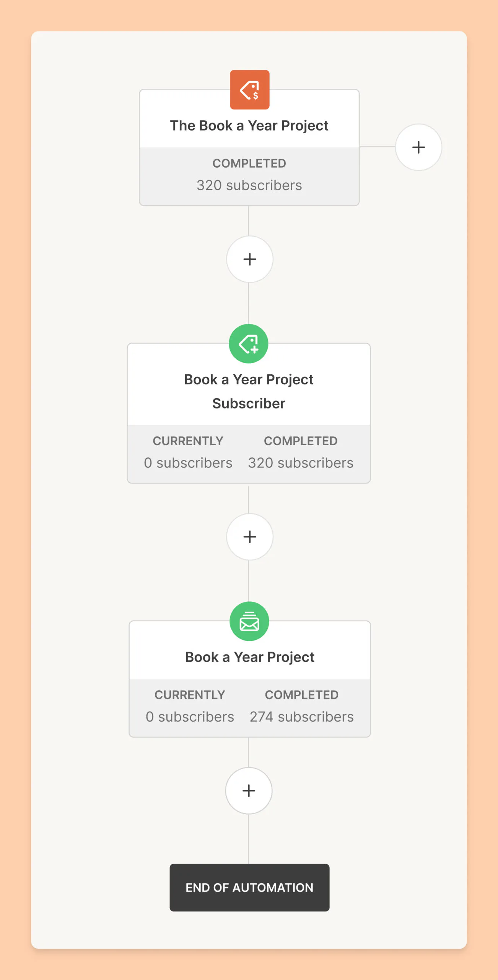Add step below Book a Year Project Subscriber
The image size is (498, 980).
pyautogui.click(x=249, y=537)
